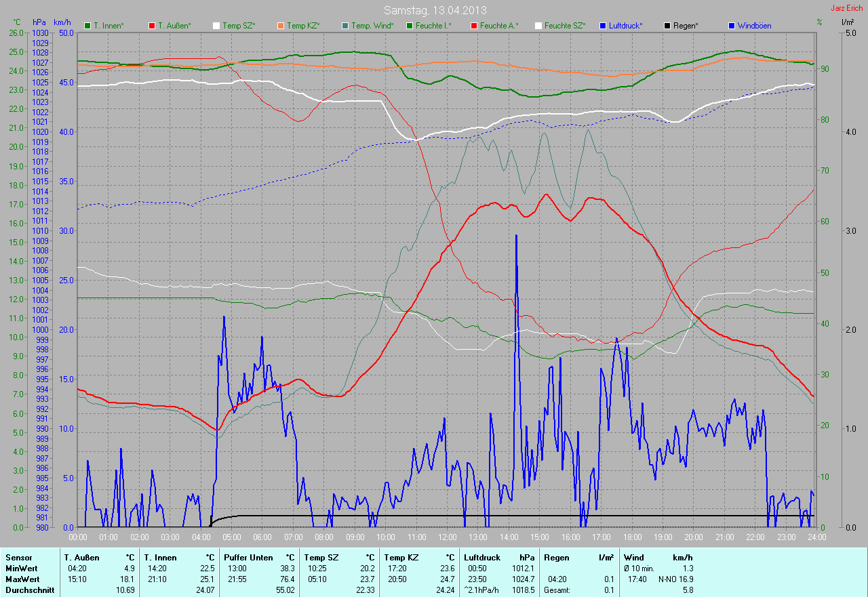This screenshot has width=868, height=597.
Task: Click the Jarz Erich text in corner
Action: (x=846, y=8)
